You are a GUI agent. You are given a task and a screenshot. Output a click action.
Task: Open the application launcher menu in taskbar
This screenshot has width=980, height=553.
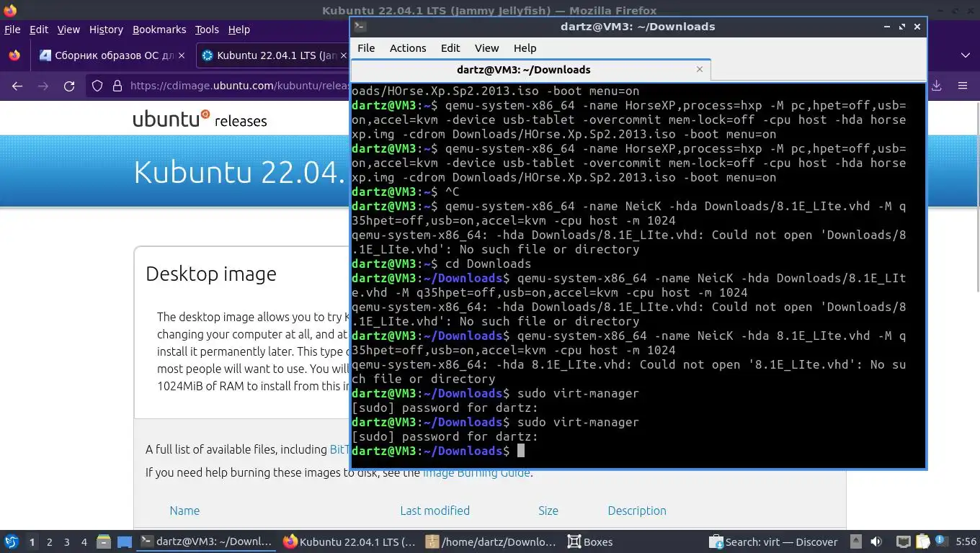tap(11, 541)
